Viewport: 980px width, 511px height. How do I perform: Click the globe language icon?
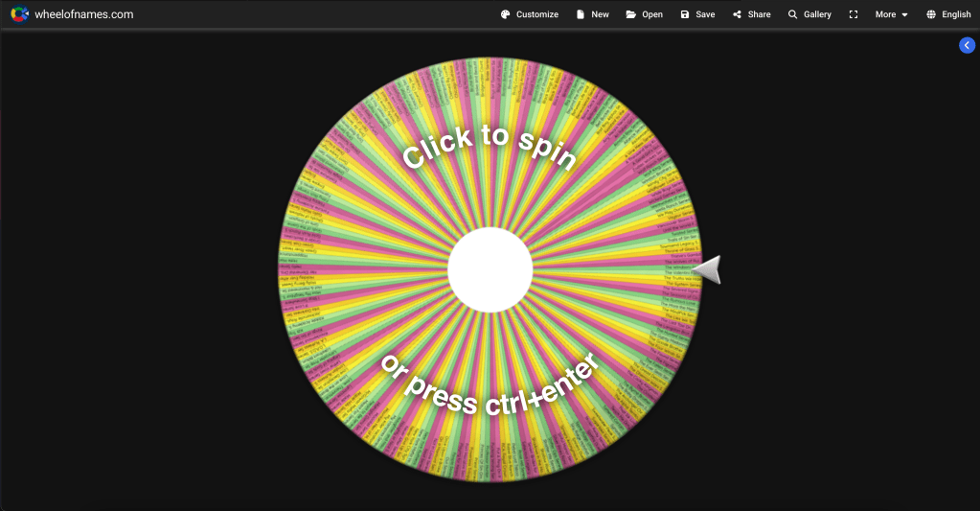tap(931, 14)
